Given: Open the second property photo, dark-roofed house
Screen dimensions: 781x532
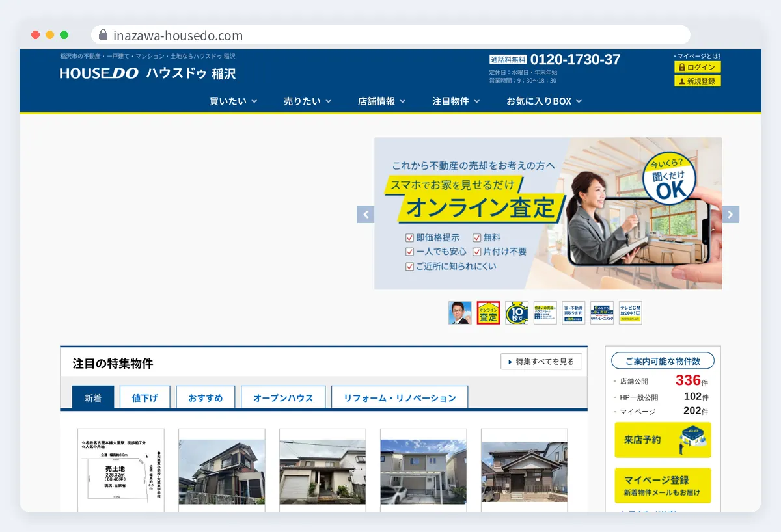Looking at the screenshot, I should coord(222,470).
